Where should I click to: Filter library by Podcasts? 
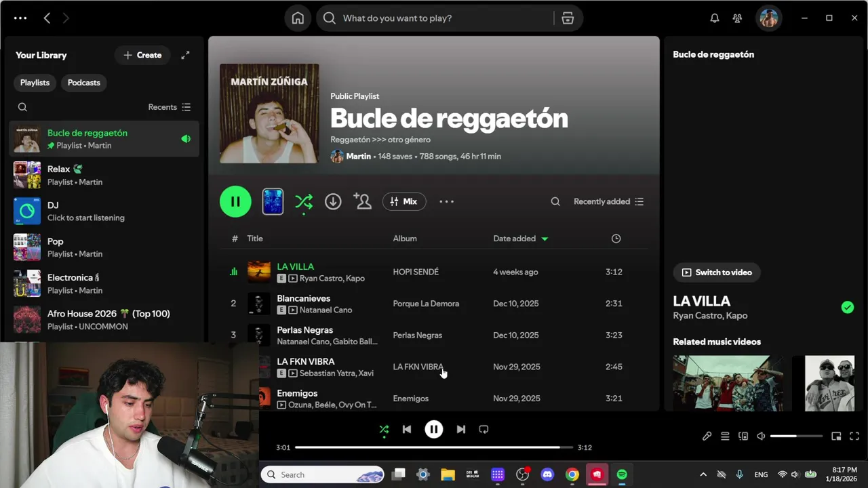click(84, 83)
